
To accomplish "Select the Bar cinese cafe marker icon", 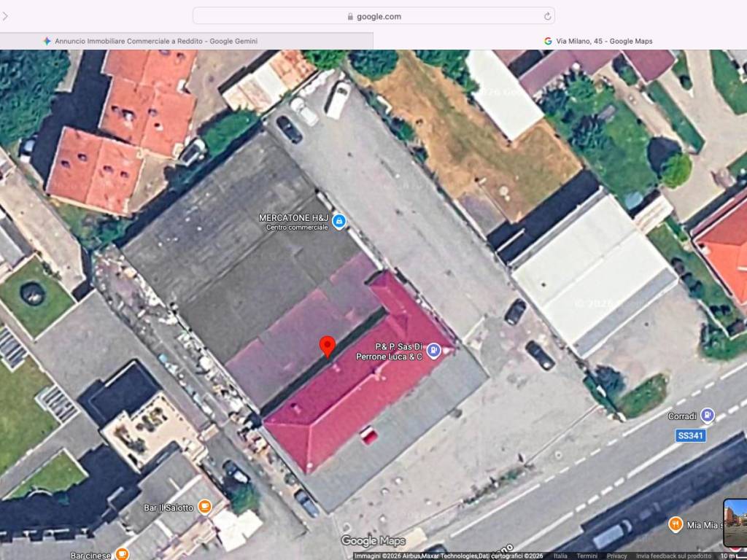I will tap(122, 554).
